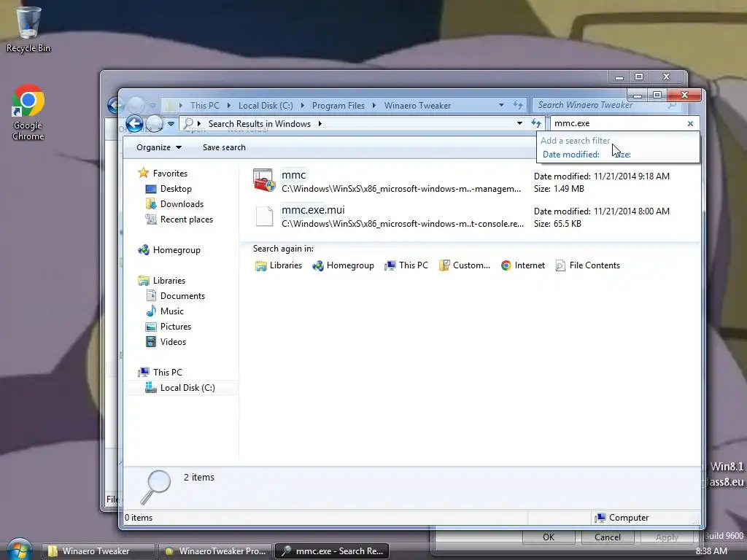Click the Libraries folder icon in sidebar

pyautogui.click(x=144, y=281)
